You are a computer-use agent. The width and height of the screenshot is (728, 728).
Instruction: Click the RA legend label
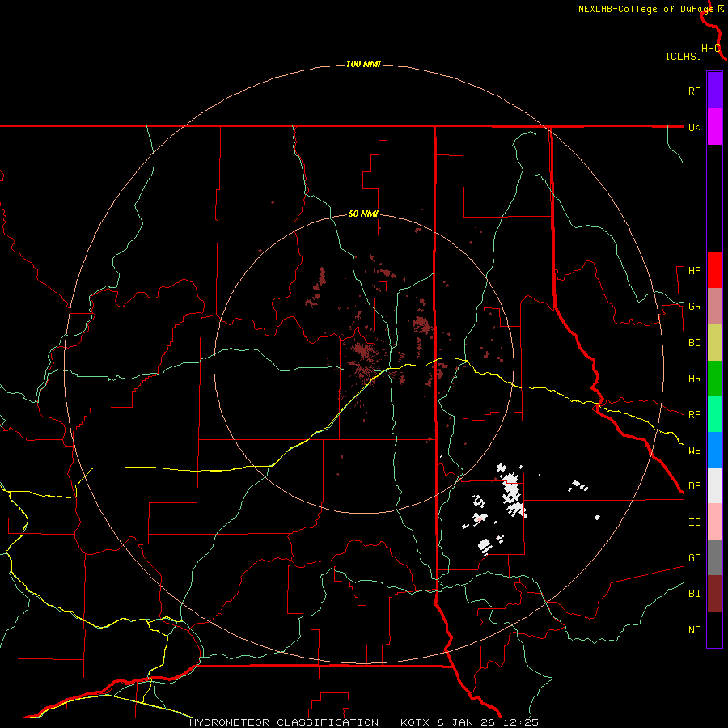(x=694, y=415)
